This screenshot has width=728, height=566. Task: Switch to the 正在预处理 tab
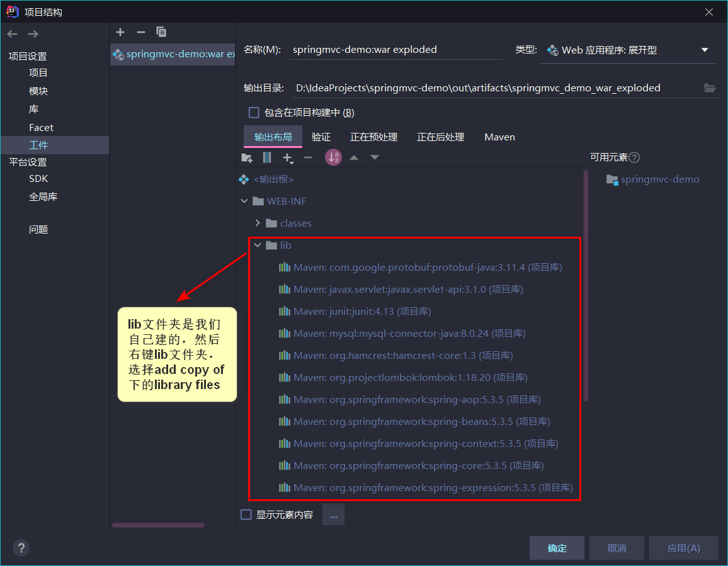pos(373,137)
